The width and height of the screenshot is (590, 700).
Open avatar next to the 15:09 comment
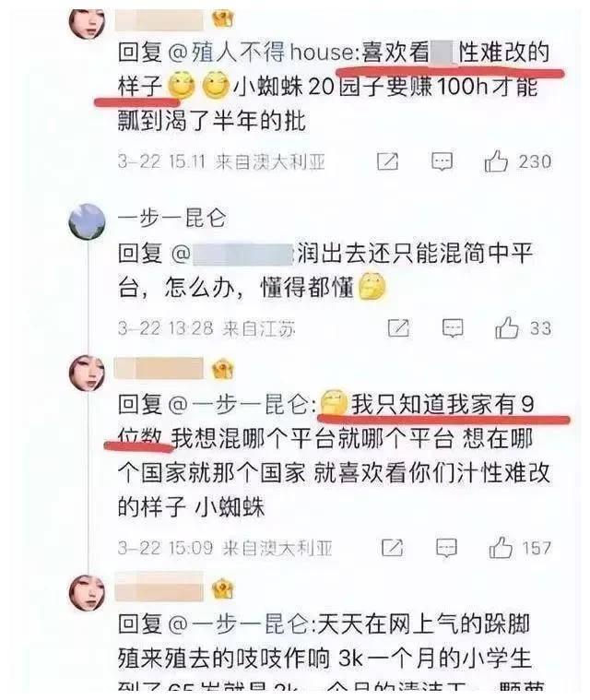coord(87,374)
